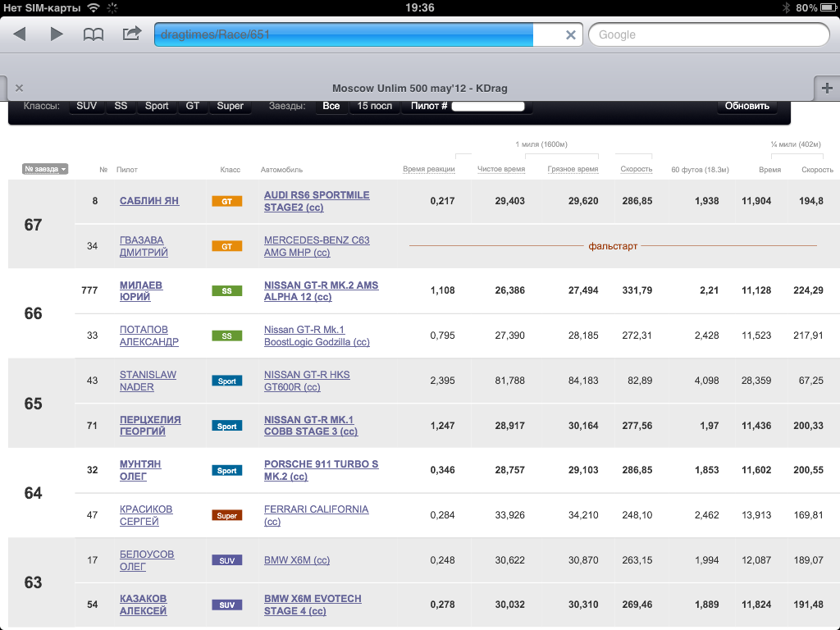Click SS class badge for МИЛАЕВ ЮРИЙ
Image resolution: width=840 pixels, height=630 pixels.
(227, 291)
